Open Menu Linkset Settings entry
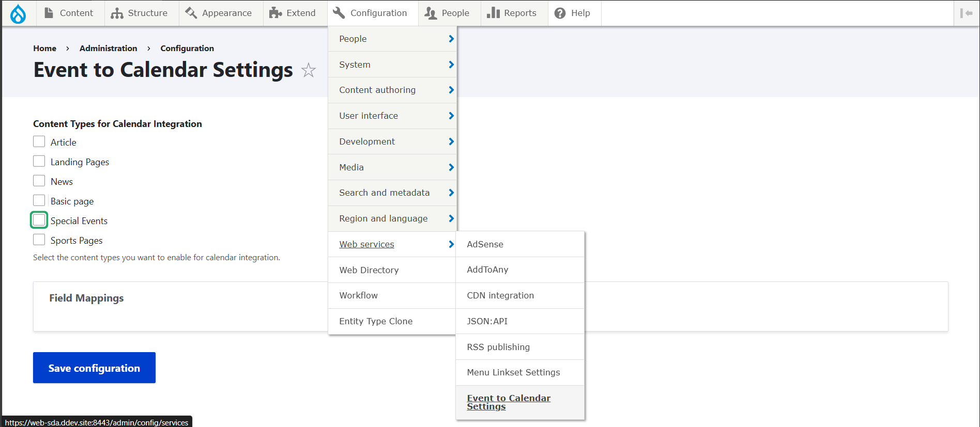This screenshot has width=980, height=427. pos(520,372)
